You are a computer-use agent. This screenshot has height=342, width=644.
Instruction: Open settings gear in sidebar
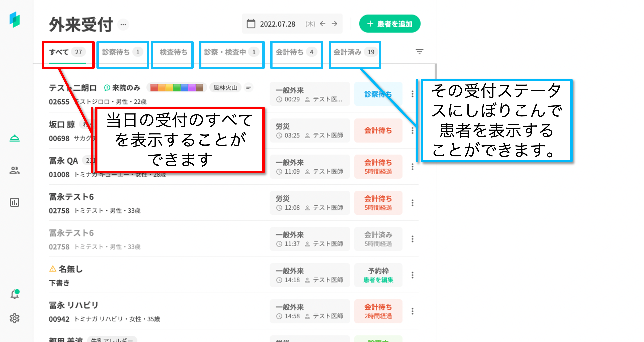(15, 318)
